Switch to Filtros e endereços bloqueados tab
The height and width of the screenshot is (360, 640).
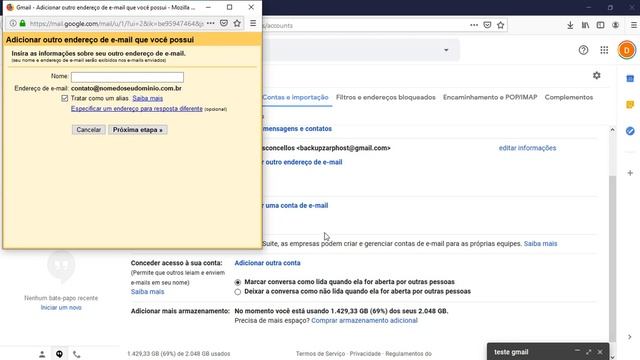pyautogui.click(x=386, y=97)
